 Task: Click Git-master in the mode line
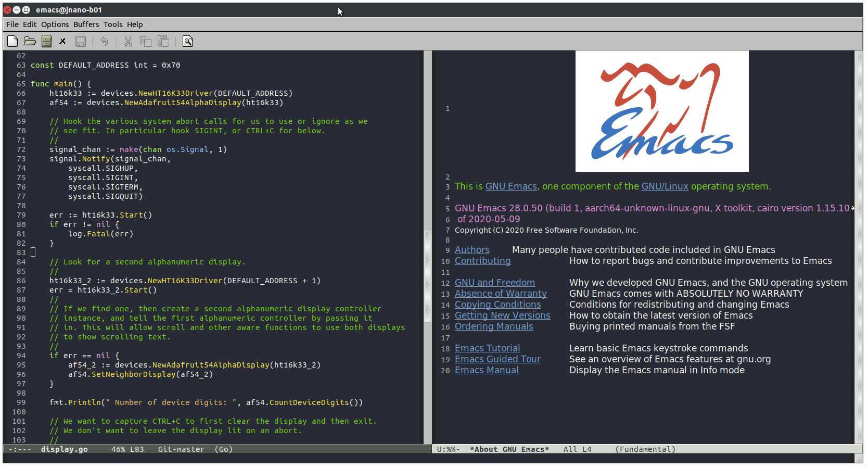(181, 449)
